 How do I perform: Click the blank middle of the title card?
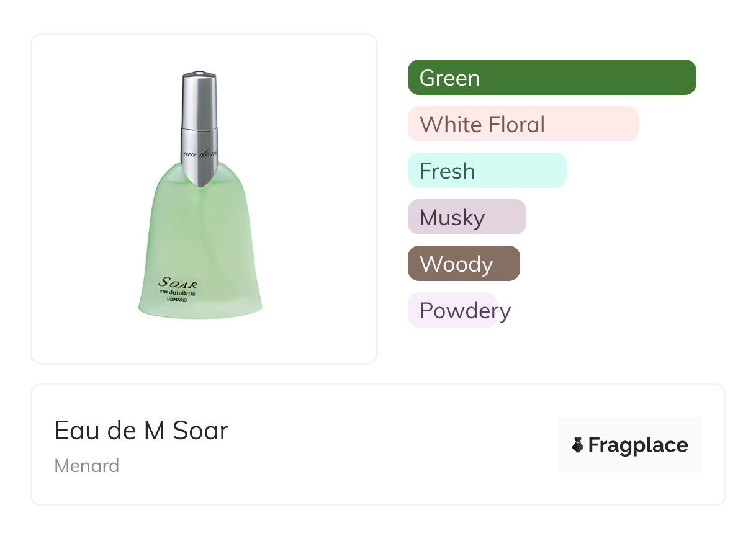pyautogui.click(x=385, y=445)
